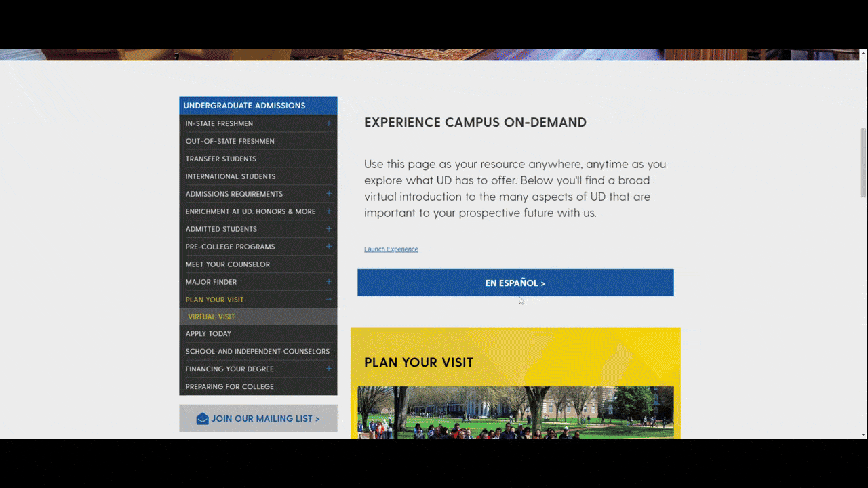This screenshot has width=868, height=488.
Task: Click the 'Experience Campus On-Demand' heading
Action: pos(475,123)
